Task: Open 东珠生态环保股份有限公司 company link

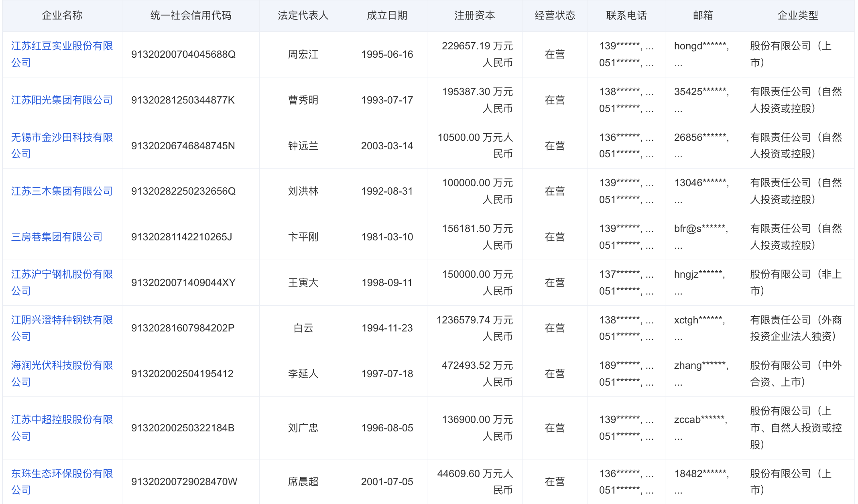Action: 62,482
